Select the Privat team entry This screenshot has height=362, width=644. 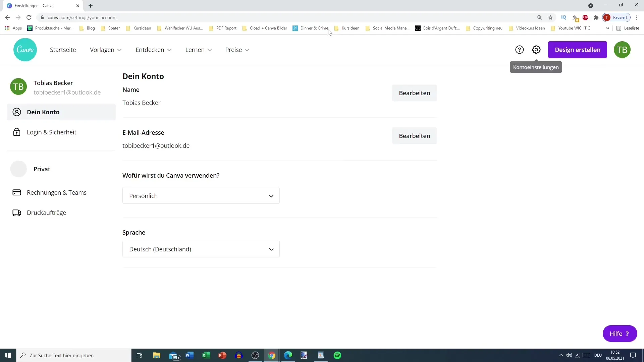(x=61, y=169)
